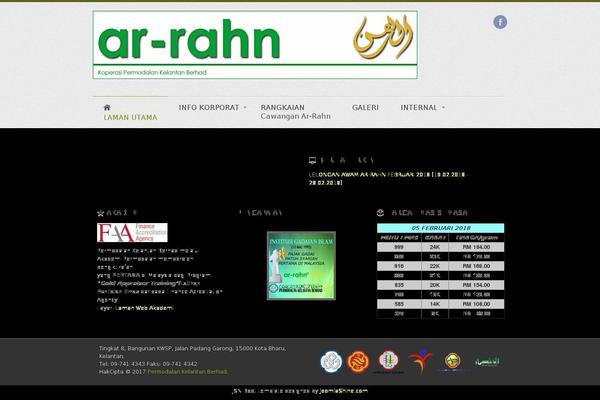Click the monitor icon beside the news heading

tap(312, 160)
